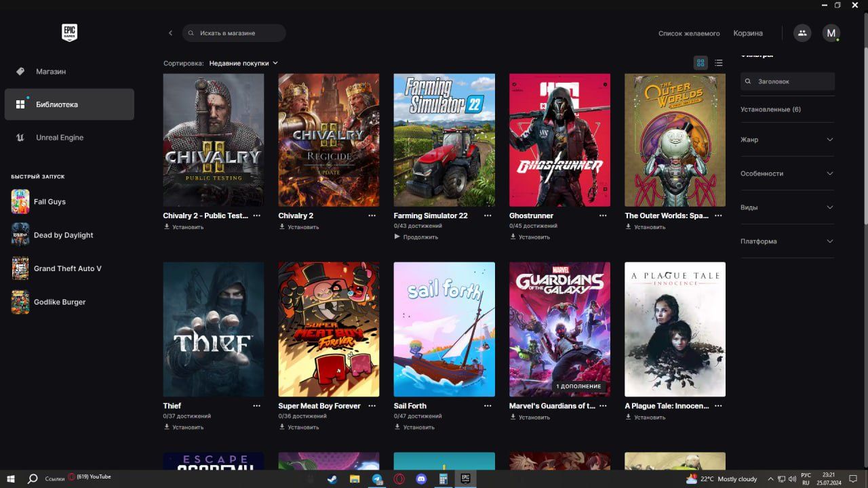Open the Недавние покупки sort dropdown
Viewport: 868px width, 488px height.
tap(243, 63)
